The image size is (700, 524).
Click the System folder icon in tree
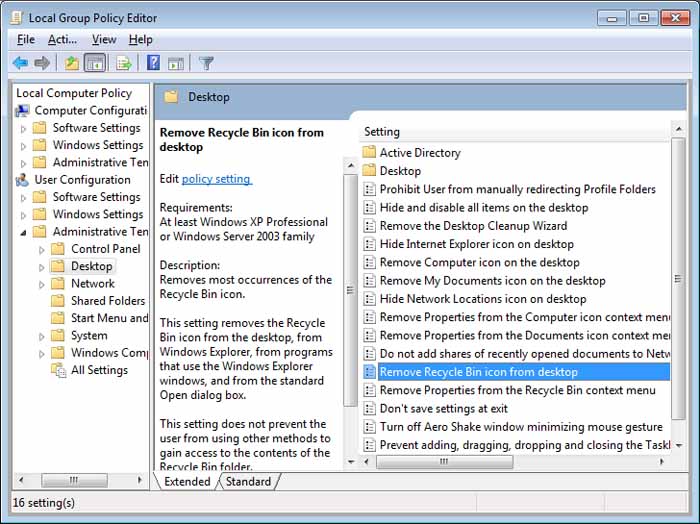[x=58, y=335]
